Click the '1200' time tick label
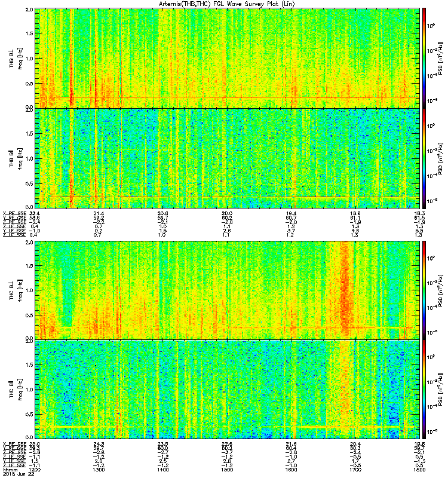This screenshot has height=478, width=448. (x=35, y=470)
